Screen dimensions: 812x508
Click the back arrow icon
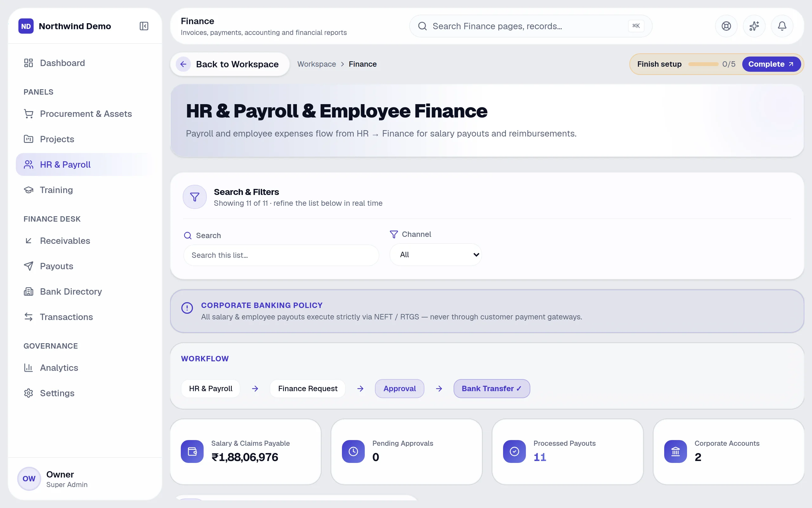click(x=183, y=64)
